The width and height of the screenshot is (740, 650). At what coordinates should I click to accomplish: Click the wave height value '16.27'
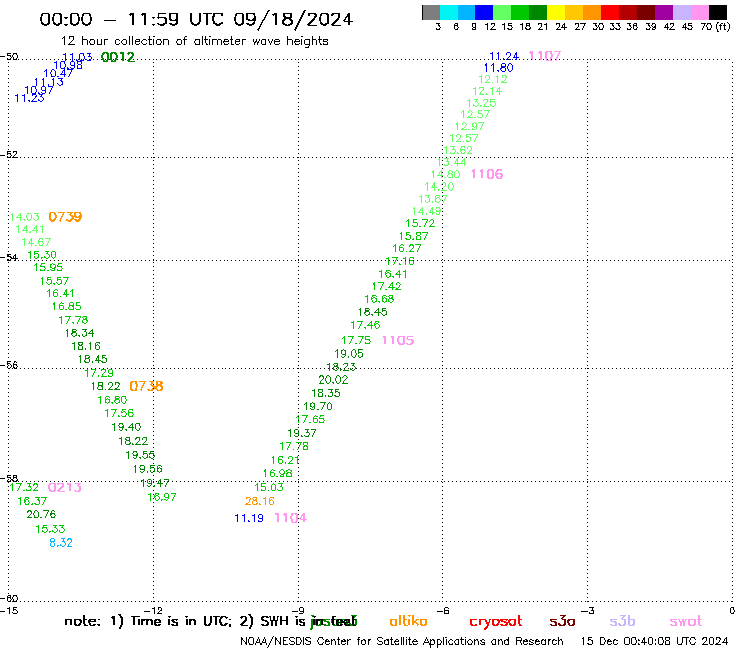pyautogui.click(x=407, y=248)
